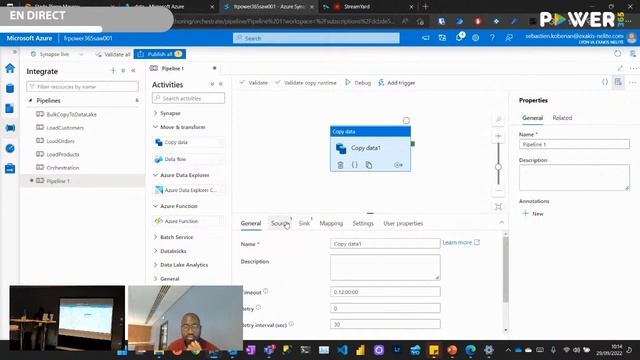
Task: Open Azure settings gear in header
Action: [476, 38]
